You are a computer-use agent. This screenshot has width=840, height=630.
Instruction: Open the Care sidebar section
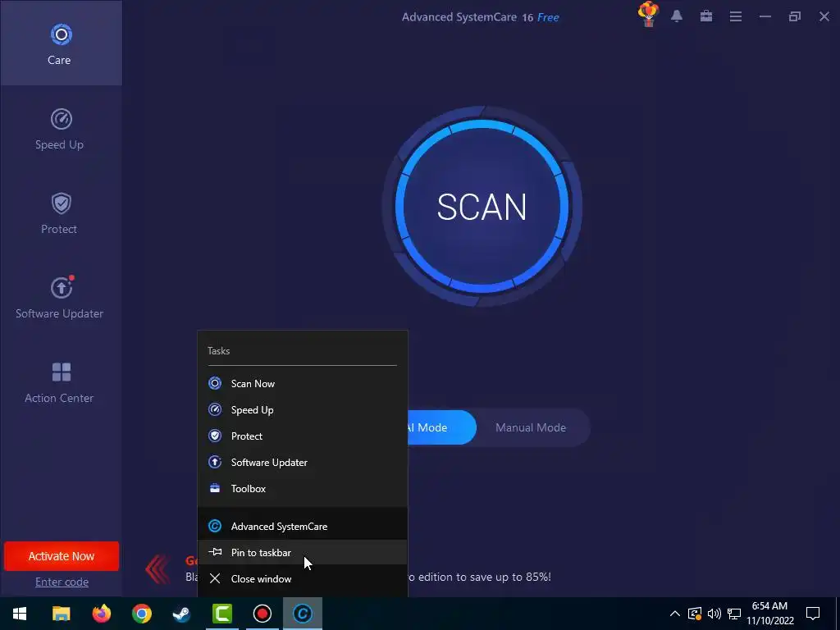pos(61,43)
